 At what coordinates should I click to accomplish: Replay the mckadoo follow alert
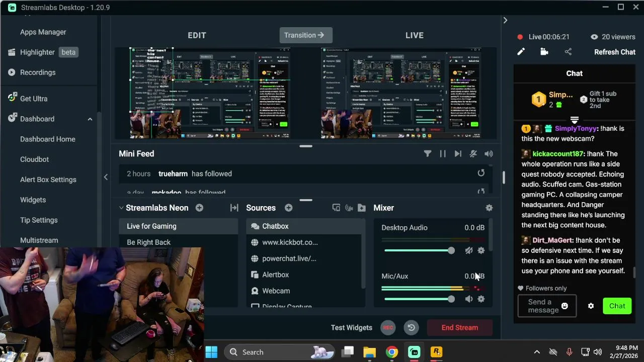point(481,192)
